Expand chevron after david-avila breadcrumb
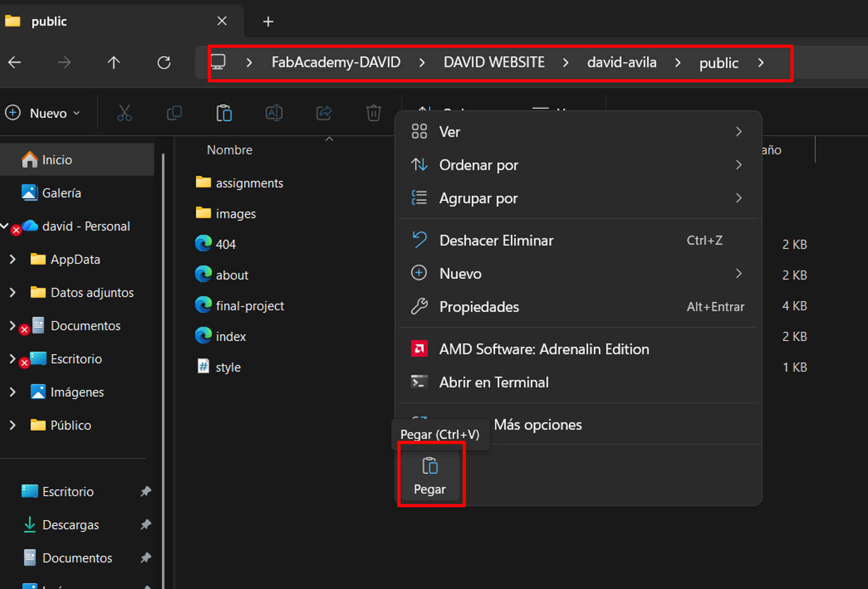The height and width of the screenshot is (589, 868). pyautogui.click(x=678, y=63)
